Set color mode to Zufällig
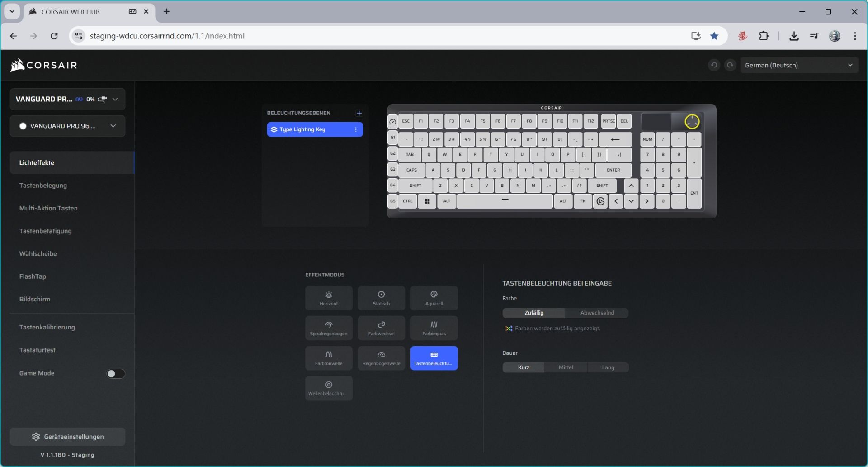Screen dimensions: 868x467 pos(534,313)
